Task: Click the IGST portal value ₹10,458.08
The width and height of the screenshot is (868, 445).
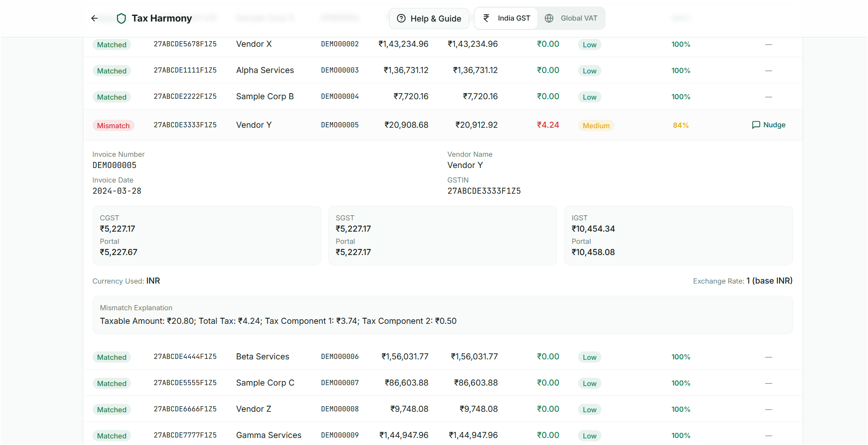Action: 593,252
